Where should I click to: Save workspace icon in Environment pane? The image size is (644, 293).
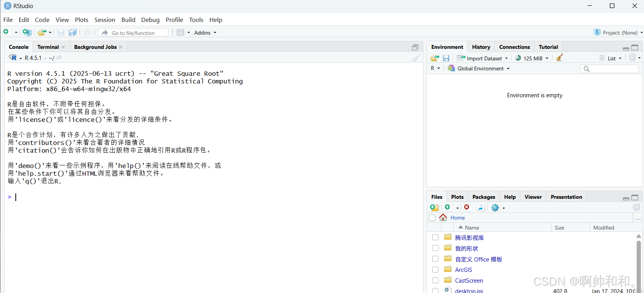(446, 58)
